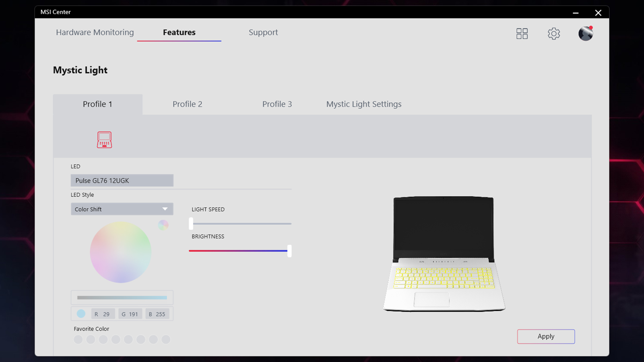Select Profile 3 tab

tap(277, 104)
